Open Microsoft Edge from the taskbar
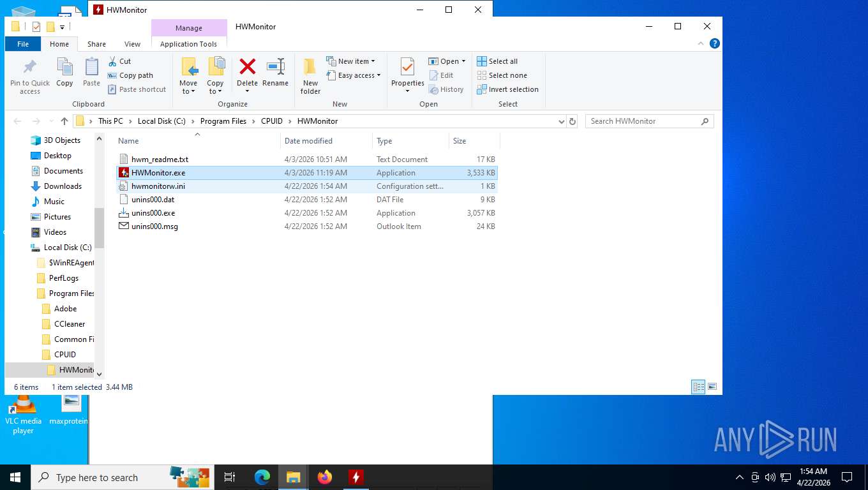Image resolution: width=868 pixels, height=490 pixels. coord(262,477)
